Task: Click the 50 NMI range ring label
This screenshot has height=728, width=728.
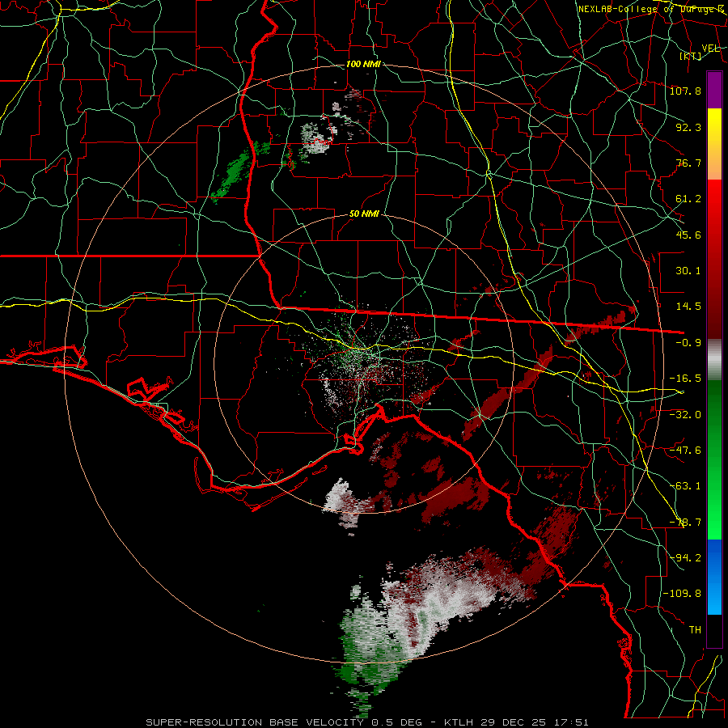Action: (x=365, y=214)
